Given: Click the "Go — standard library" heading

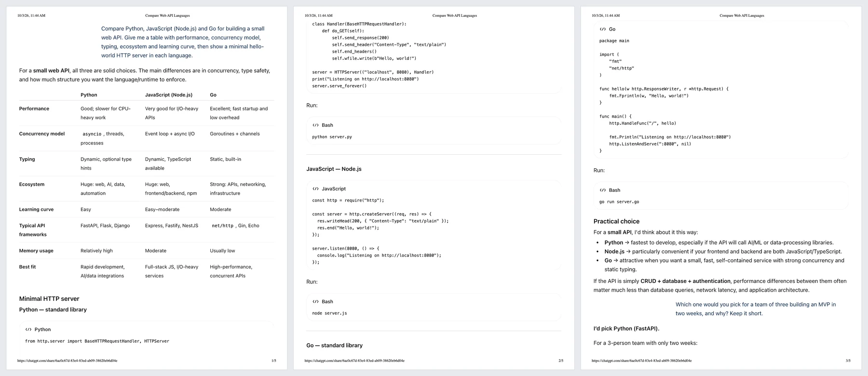Looking at the screenshot, I should [x=334, y=346].
